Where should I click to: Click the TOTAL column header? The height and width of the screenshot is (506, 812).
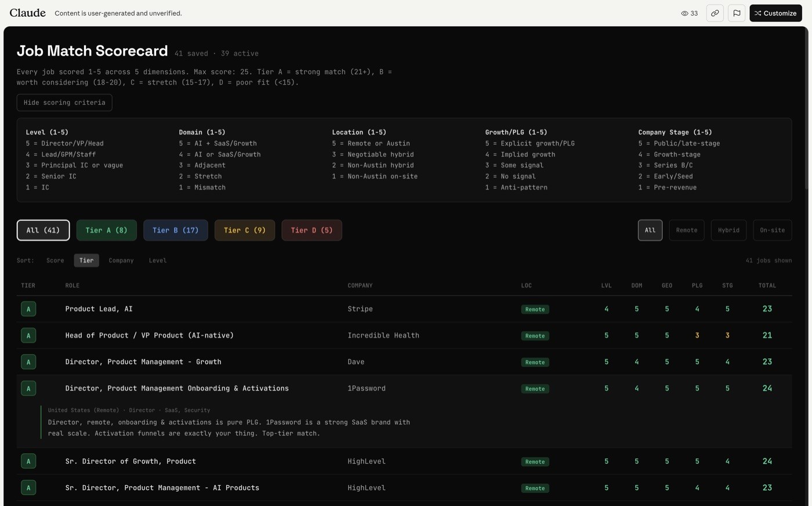pos(767,286)
